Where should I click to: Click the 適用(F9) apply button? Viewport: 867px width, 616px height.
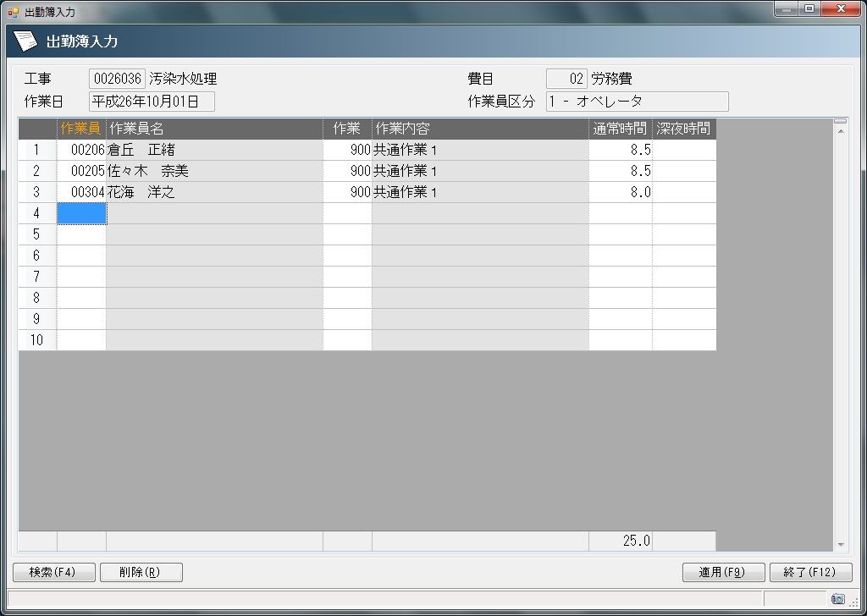click(723, 572)
